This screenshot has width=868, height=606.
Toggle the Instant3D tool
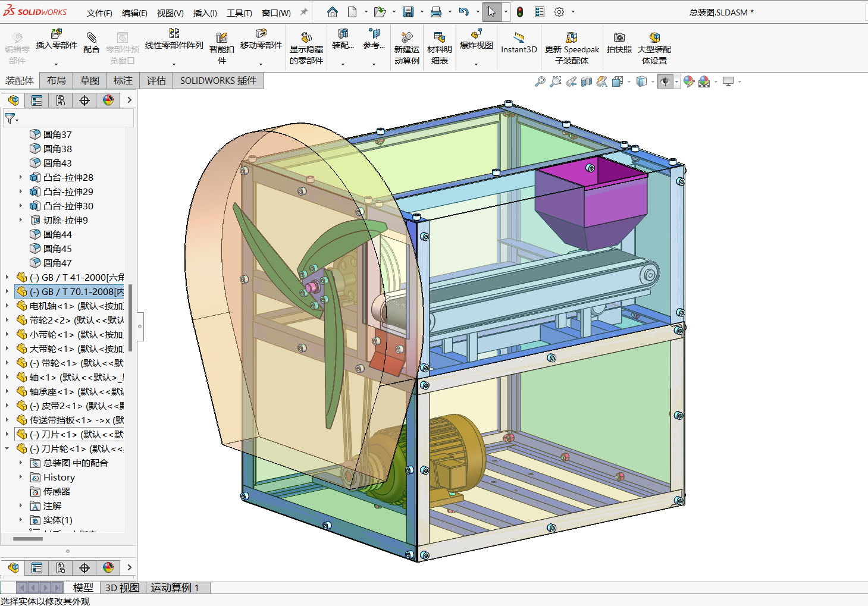click(x=519, y=43)
